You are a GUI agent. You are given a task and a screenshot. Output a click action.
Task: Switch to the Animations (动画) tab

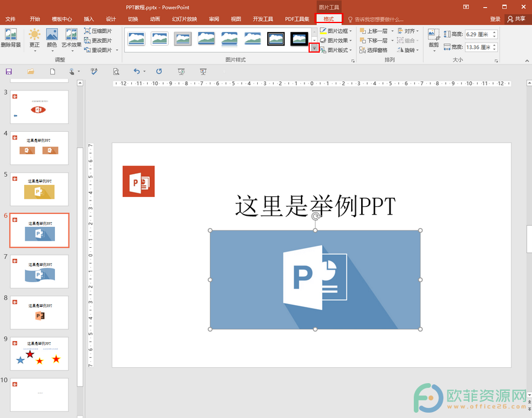point(155,19)
